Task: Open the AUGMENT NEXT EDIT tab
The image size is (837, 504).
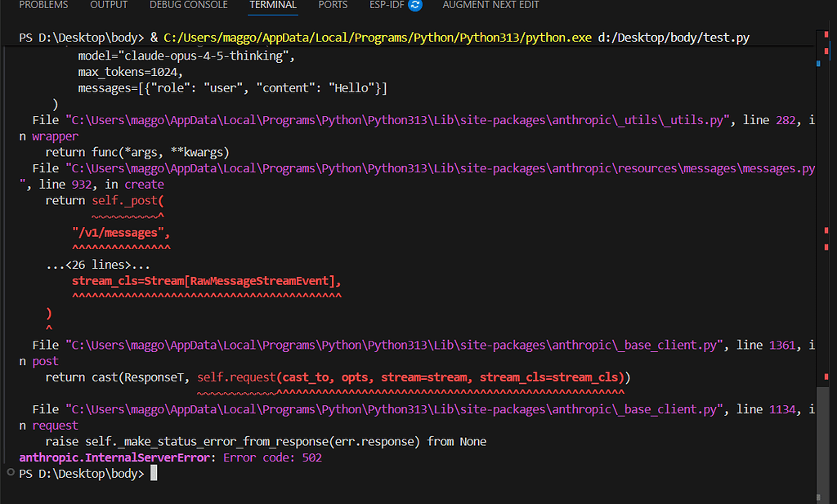Action: tap(490, 6)
